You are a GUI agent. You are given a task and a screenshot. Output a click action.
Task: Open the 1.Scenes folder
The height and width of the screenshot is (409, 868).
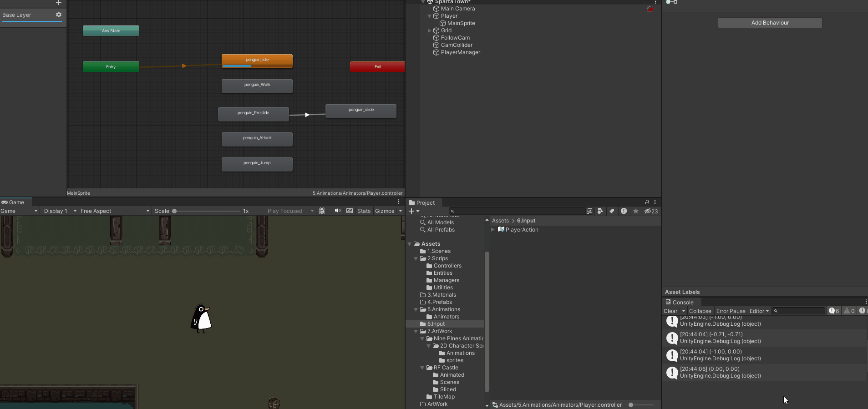(439, 251)
